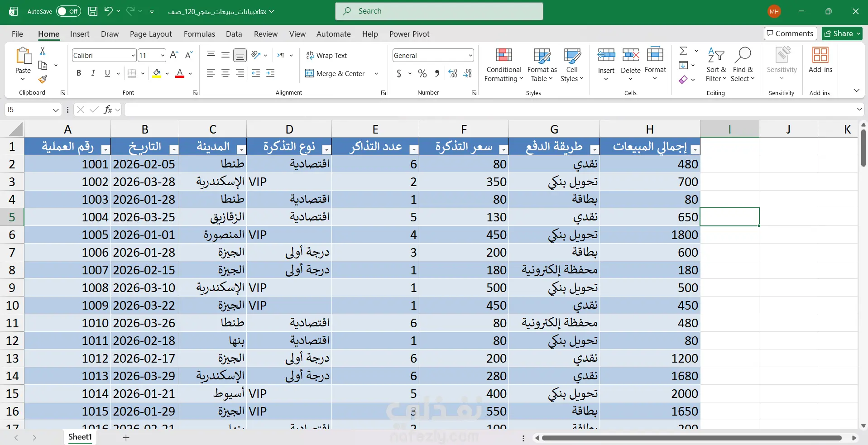This screenshot has width=868, height=445.
Task: Click the Undo arrow icon
Action: [108, 11]
